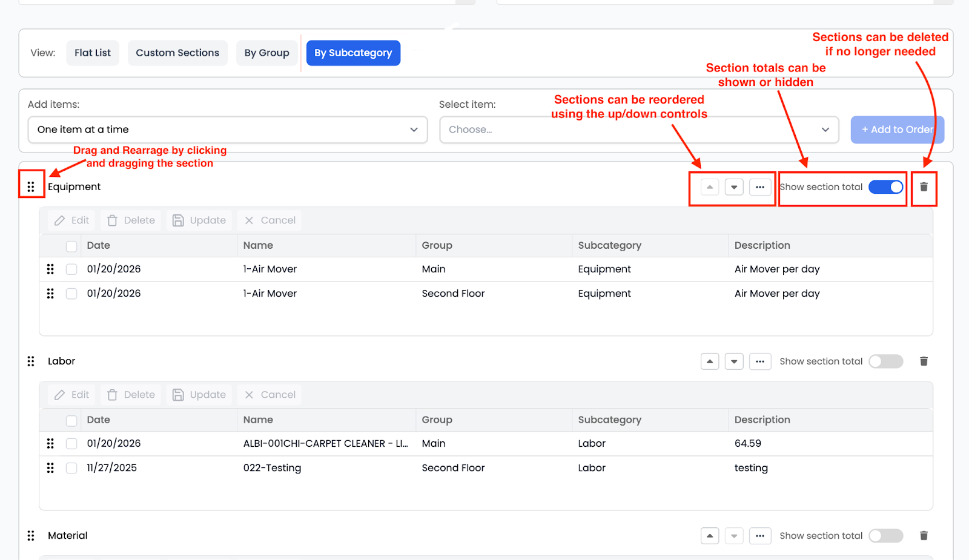Enable show section total for Labor

pyautogui.click(x=885, y=361)
